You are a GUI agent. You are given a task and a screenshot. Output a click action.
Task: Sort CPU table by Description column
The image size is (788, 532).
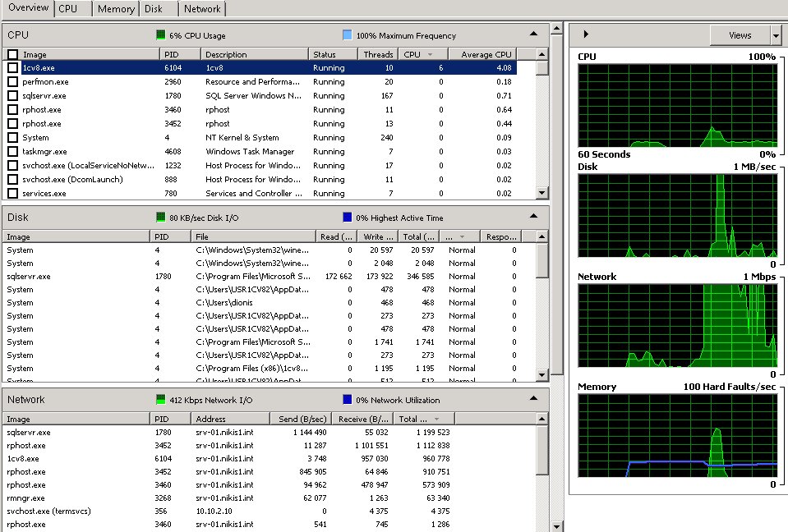[254, 54]
